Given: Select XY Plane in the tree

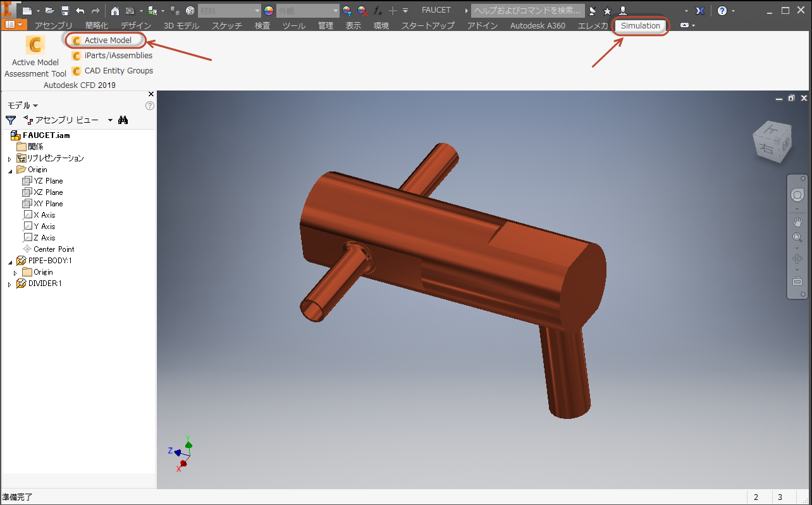Looking at the screenshot, I should click(43, 204).
